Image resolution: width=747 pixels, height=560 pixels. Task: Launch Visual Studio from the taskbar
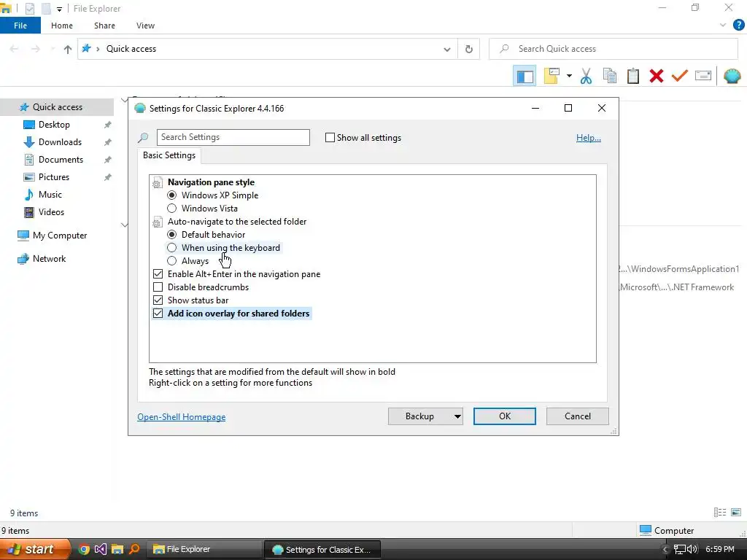coord(100,549)
